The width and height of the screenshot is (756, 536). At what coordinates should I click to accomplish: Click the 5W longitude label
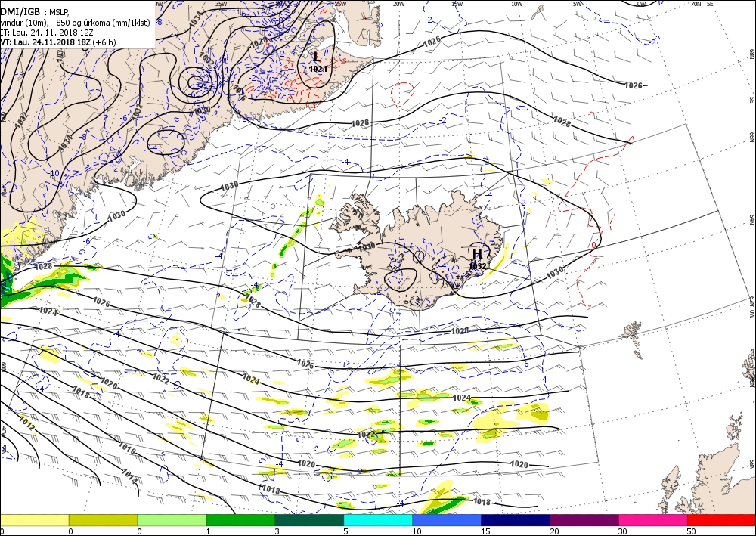point(577,4)
